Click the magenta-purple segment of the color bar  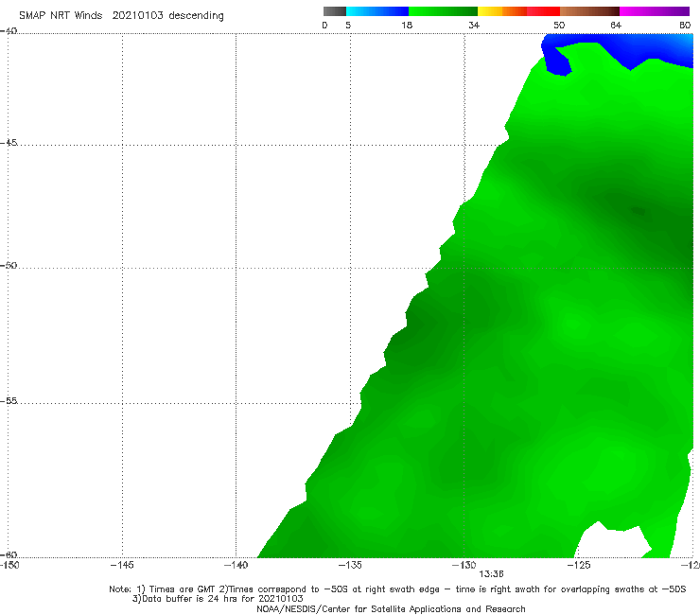[x=655, y=11]
